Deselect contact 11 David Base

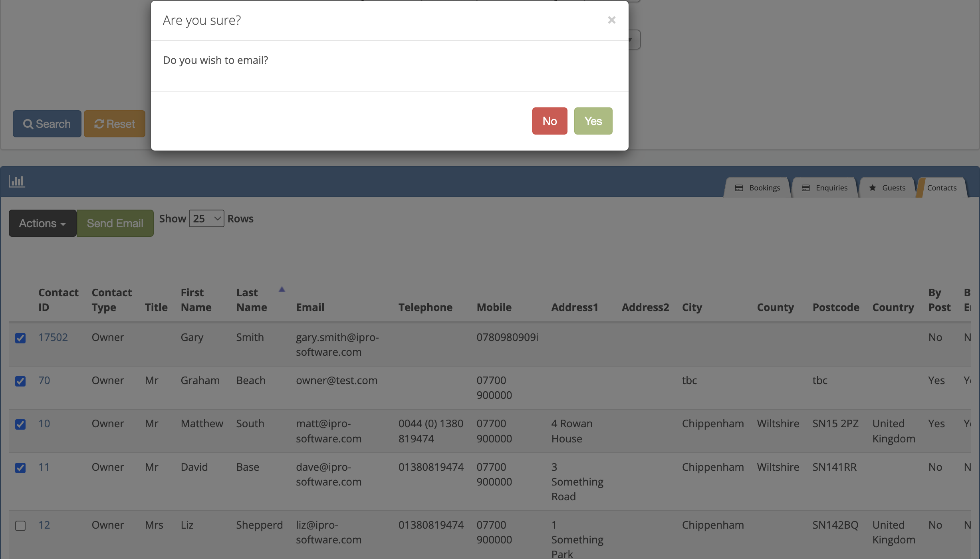tap(20, 468)
